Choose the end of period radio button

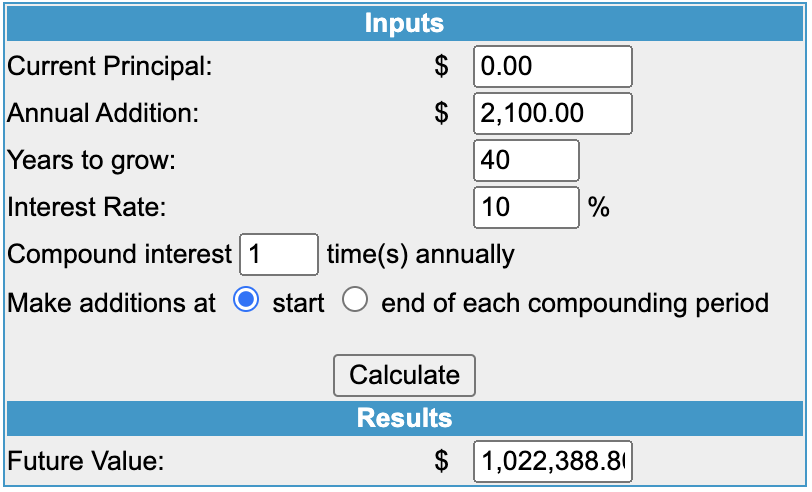coord(355,300)
